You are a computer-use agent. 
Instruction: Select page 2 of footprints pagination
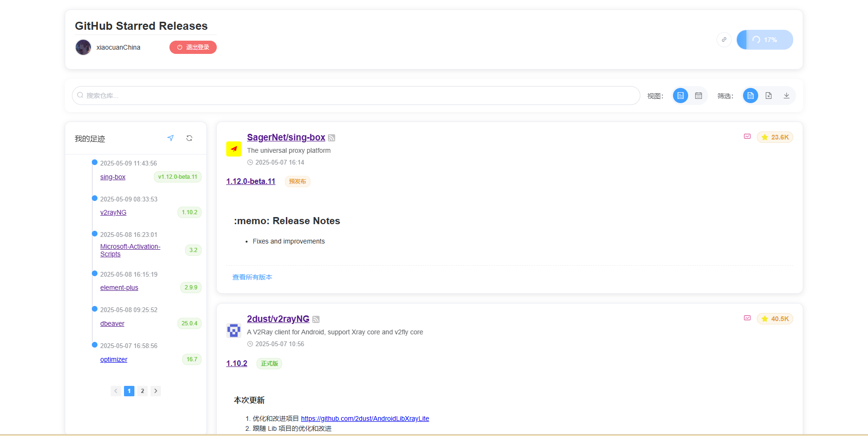coord(142,391)
